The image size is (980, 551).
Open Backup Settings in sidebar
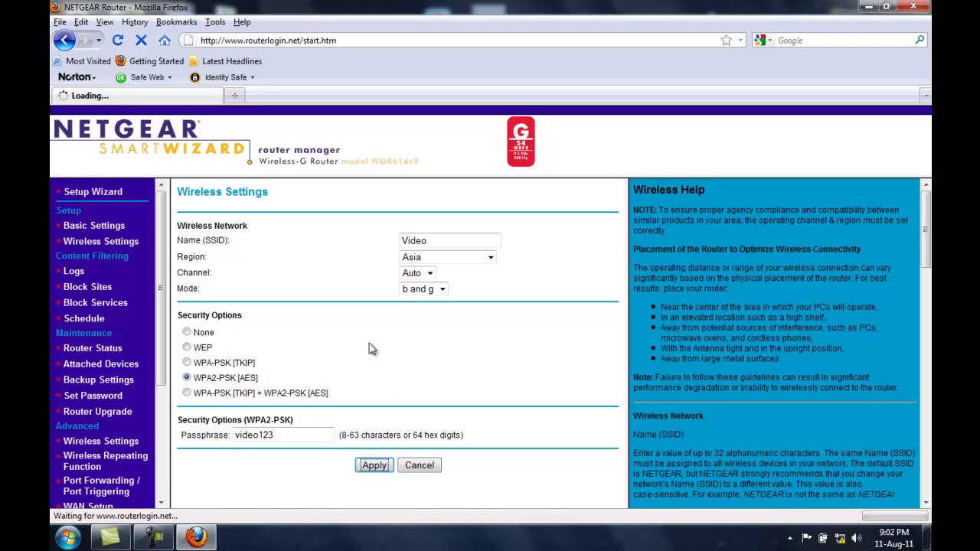pyautogui.click(x=98, y=380)
